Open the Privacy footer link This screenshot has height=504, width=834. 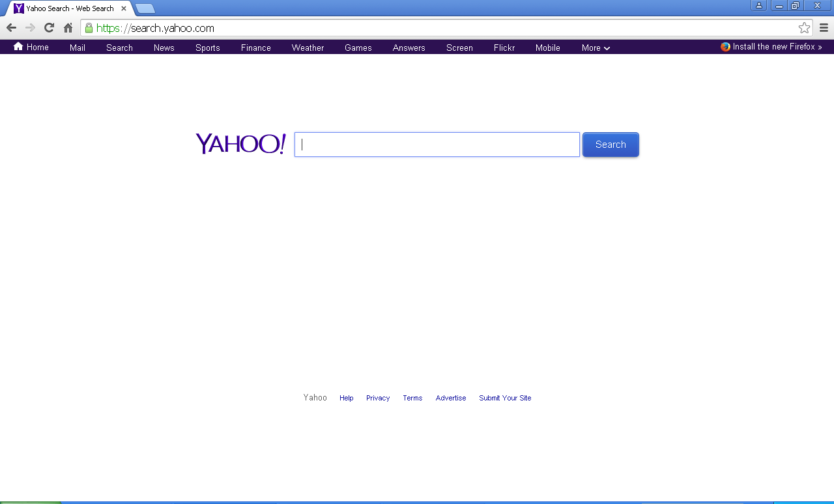point(378,398)
